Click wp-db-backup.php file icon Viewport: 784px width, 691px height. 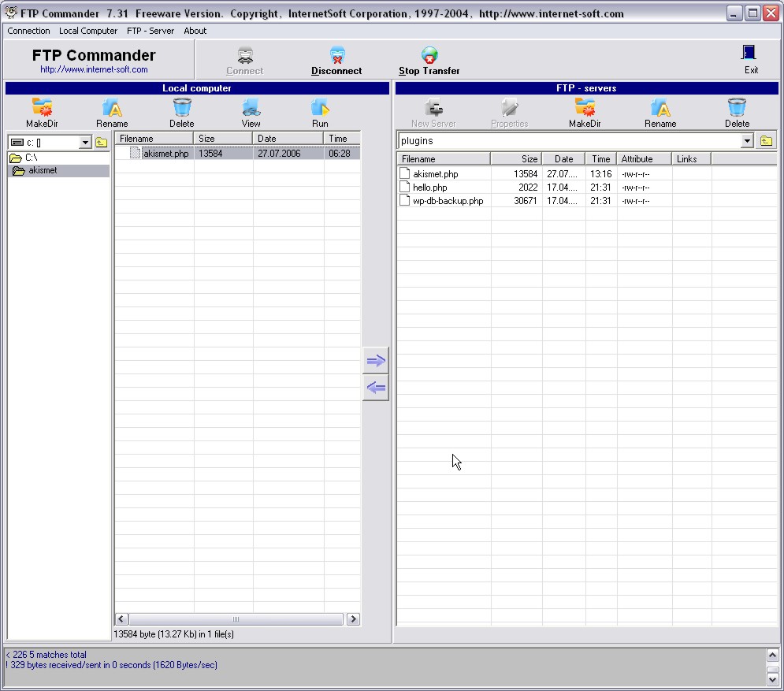coord(405,200)
